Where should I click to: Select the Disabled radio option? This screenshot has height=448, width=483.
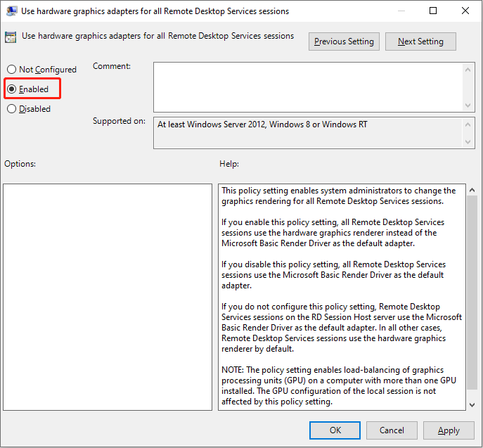[x=29, y=109]
